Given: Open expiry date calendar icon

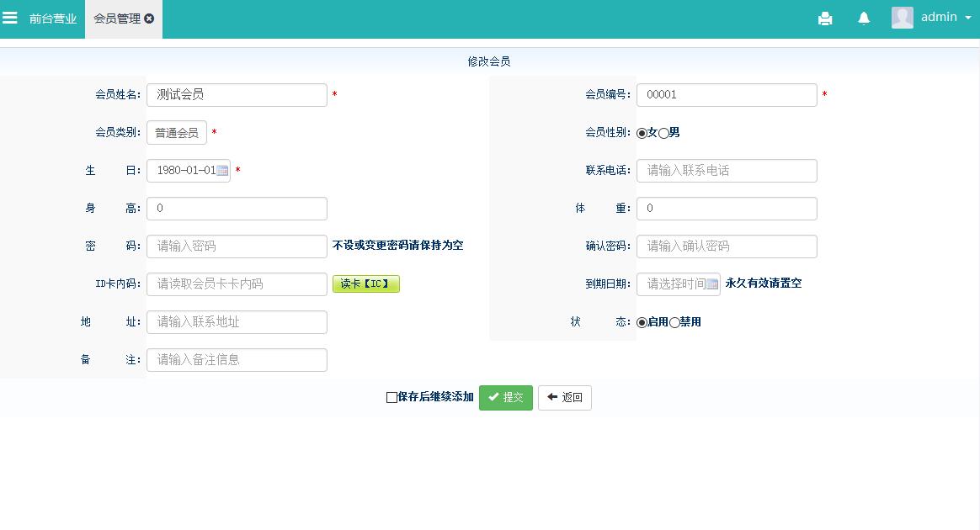Looking at the screenshot, I should coord(712,284).
